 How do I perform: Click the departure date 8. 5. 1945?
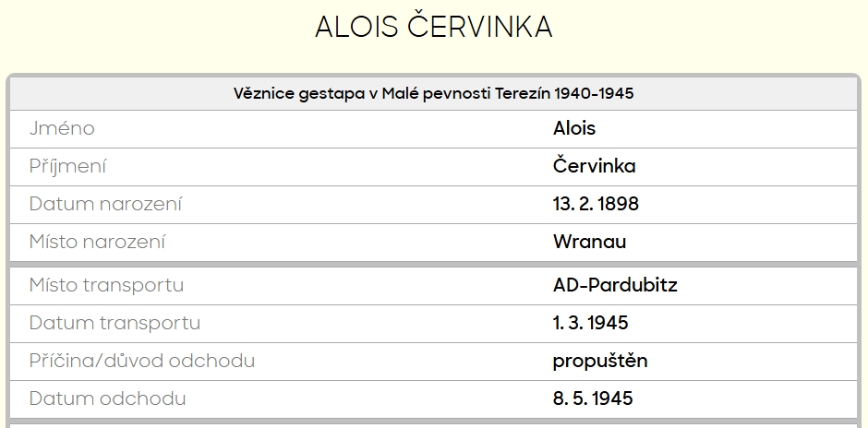pyautogui.click(x=593, y=398)
